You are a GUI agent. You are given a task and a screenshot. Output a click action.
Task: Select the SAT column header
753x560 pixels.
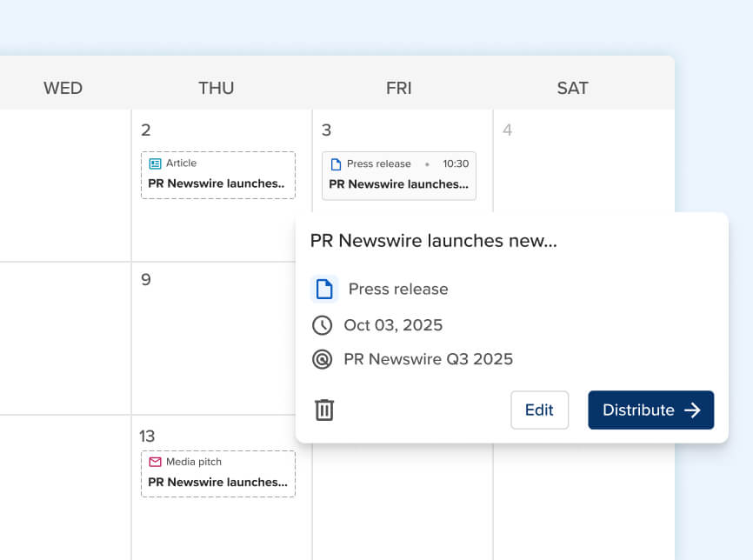[x=573, y=88]
